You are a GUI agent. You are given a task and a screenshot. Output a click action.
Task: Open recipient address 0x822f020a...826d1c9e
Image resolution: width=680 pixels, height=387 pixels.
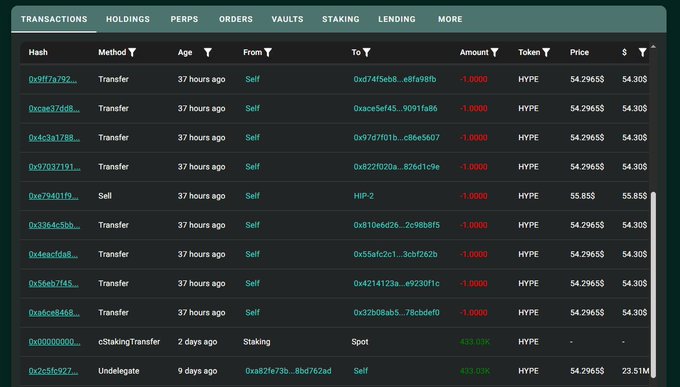(x=397, y=167)
